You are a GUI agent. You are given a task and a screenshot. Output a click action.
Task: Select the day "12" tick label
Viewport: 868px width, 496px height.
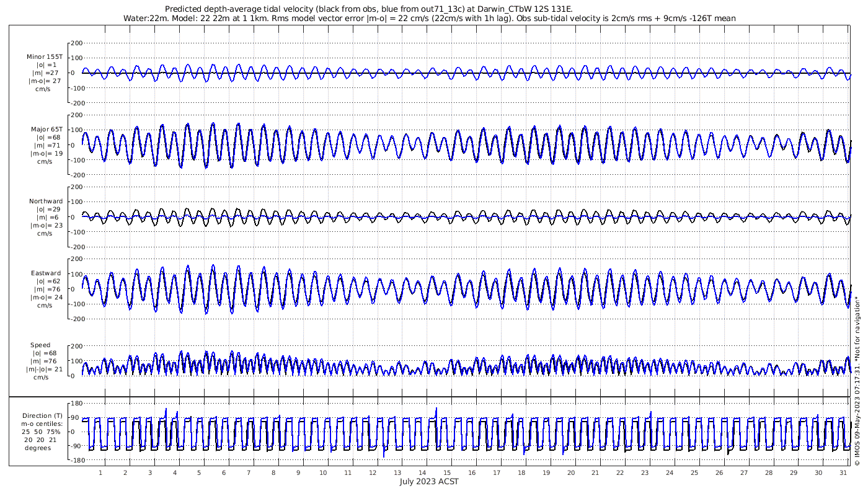click(372, 472)
